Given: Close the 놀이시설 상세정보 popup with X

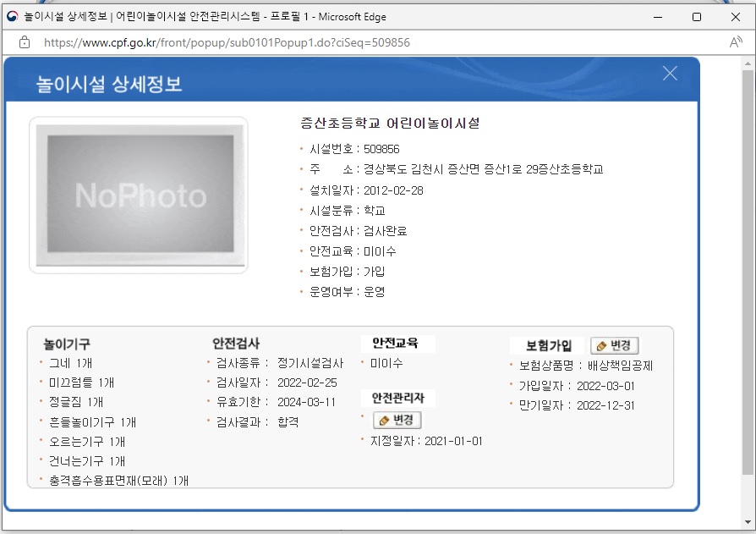Looking at the screenshot, I should [670, 74].
